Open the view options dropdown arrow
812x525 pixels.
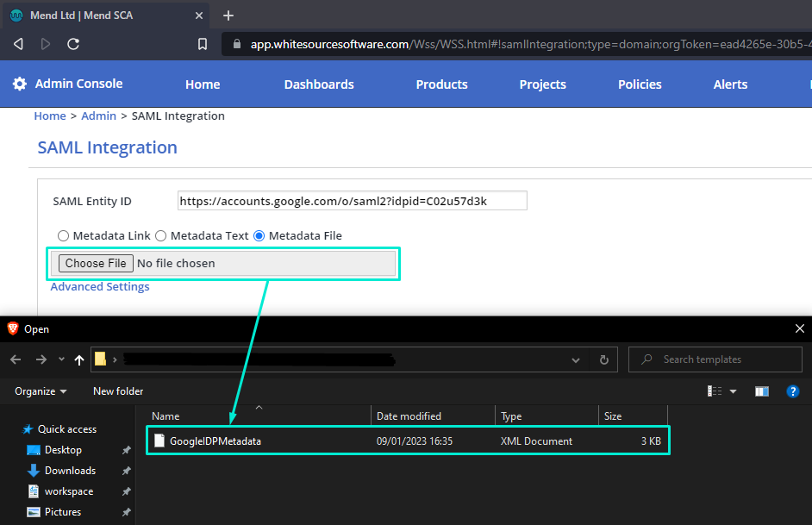[733, 391]
